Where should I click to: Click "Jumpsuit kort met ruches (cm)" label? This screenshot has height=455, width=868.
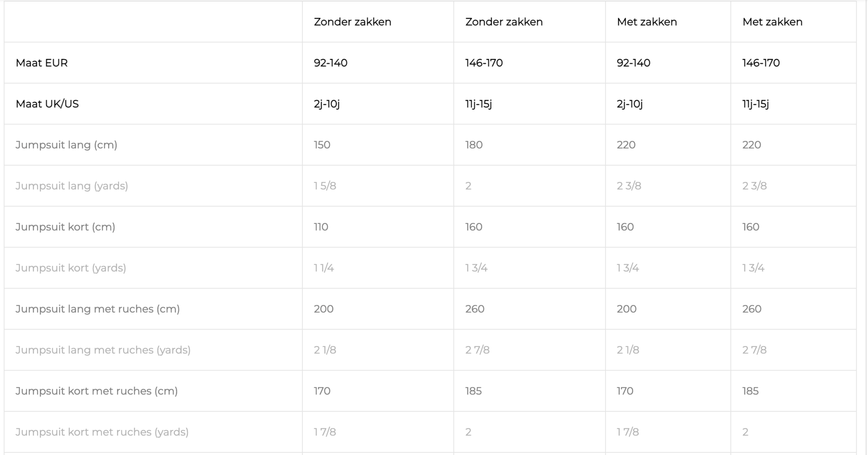[97, 391]
